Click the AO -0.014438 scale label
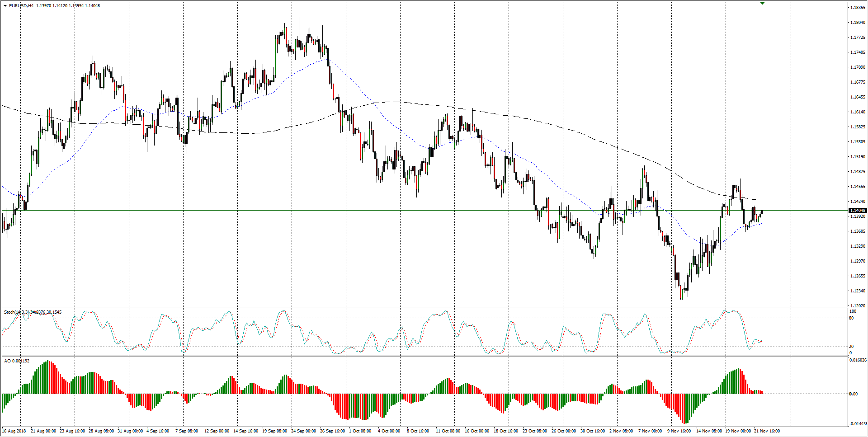The image size is (868, 437). (858, 424)
